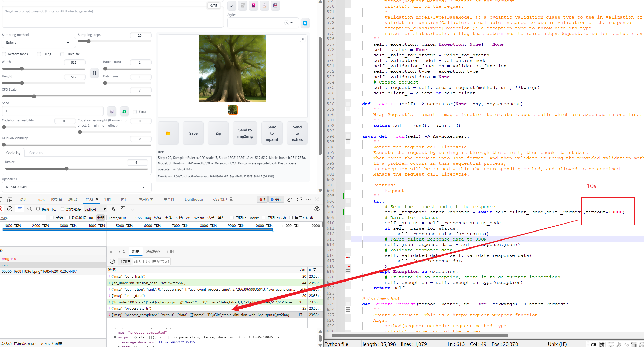Open DevTools settings via the gear icon
The height and width of the screenshot is (347, 644).
pyautogui.click(x=299, y=199)
